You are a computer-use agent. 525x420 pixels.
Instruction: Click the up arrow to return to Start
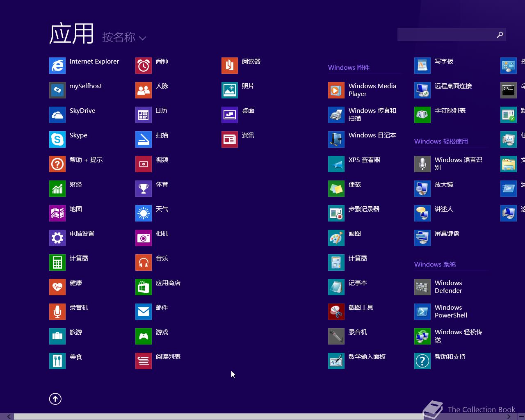(55, 399)
